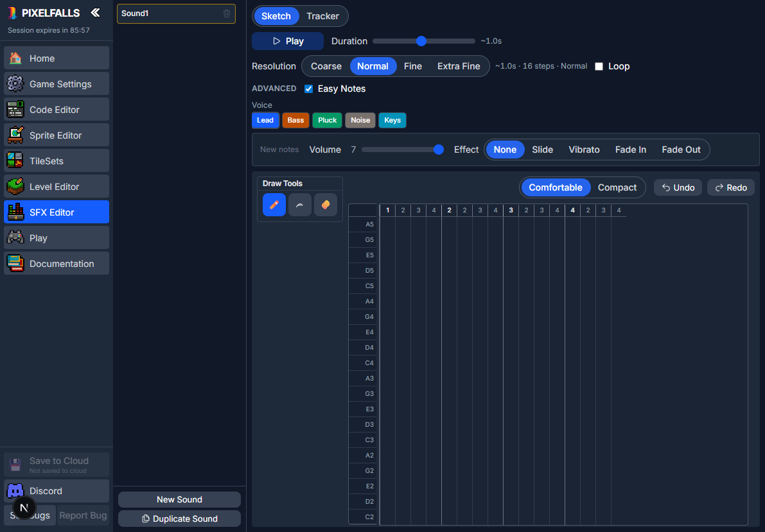Click the Report Bug button
Screen dimensions: 765x532
coord(83,515)
